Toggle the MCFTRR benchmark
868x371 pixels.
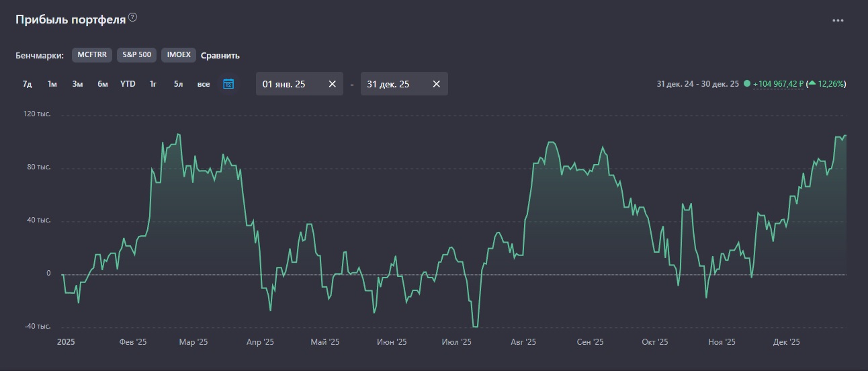click(x=92, y=55)
